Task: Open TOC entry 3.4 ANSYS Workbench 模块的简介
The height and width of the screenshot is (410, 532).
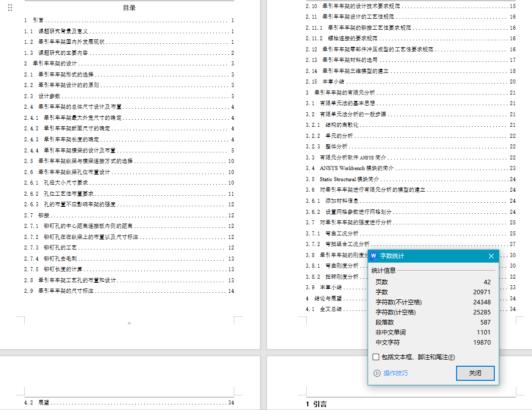Action: click(x=410, y=169)
